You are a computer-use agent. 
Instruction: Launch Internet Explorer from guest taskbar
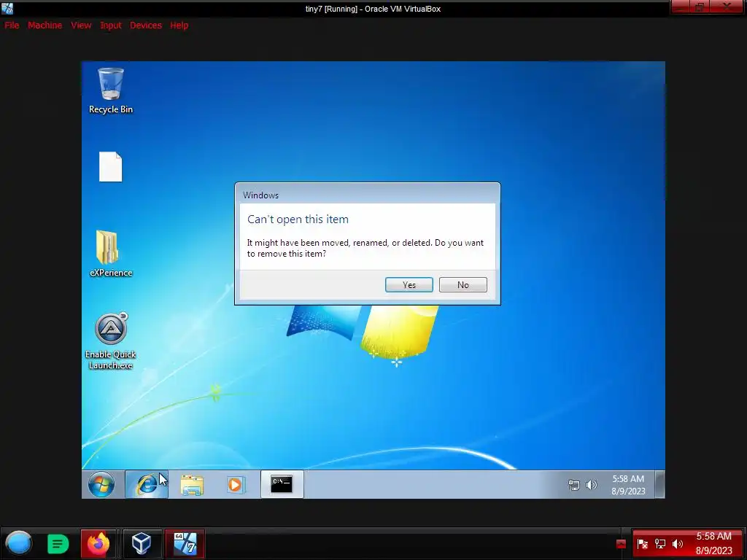pos(147,484)
